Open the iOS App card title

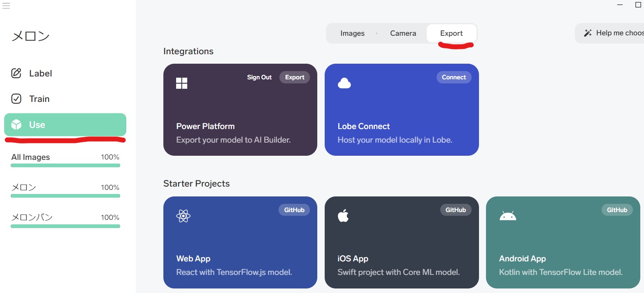tap(353, 259)
